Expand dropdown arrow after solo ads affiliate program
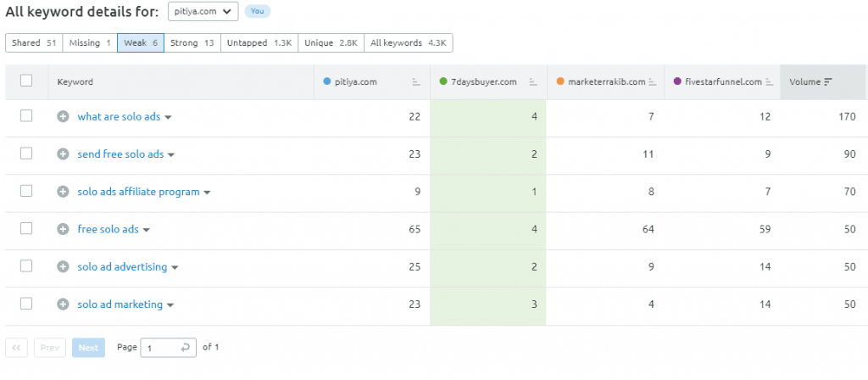Screen dimensions: 868x380 click(207, 193)
